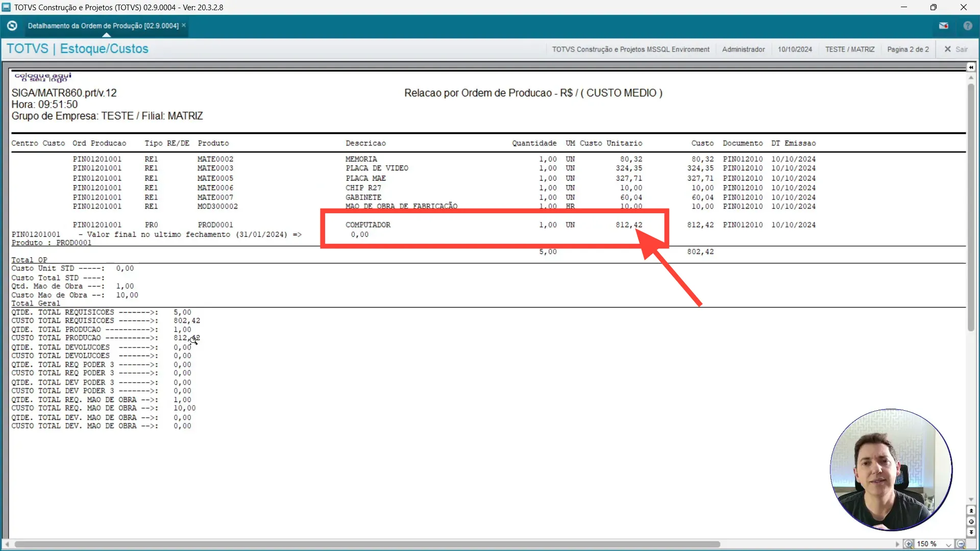
Task: Click product code MOD300002
Action: coord(217,207)
